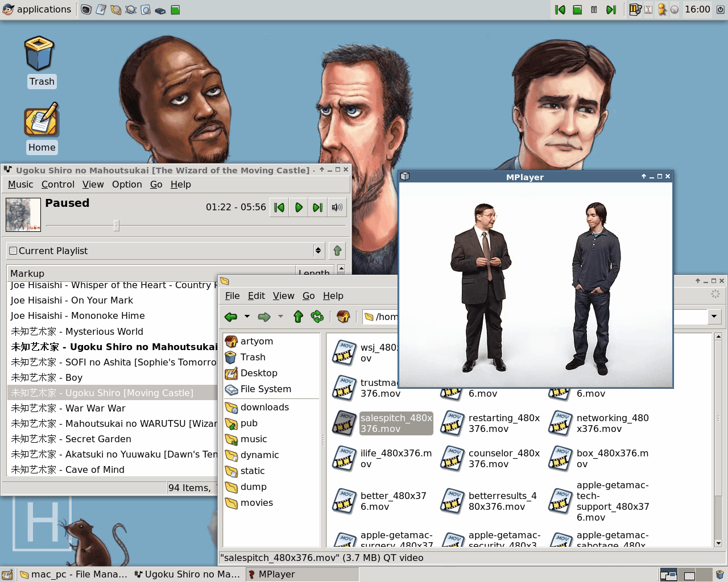This screenshot has width=728, height=582.
Task: Open the Trash desktop icon
Action: click(40, 54)
